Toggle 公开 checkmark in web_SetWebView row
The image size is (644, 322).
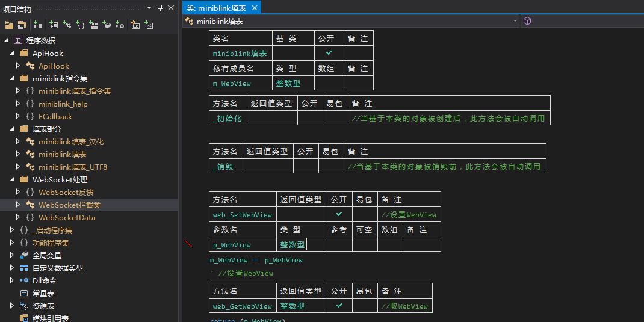tap(339, 214)
